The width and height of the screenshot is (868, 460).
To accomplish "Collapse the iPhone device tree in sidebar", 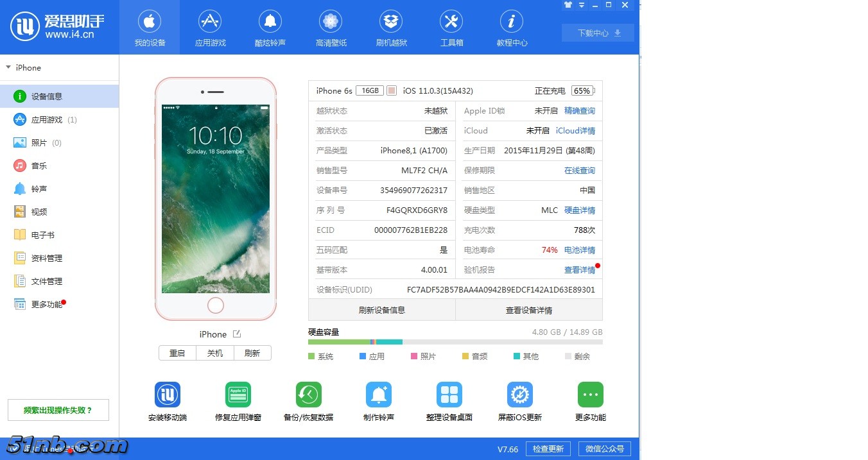I will tap(8, 67).
